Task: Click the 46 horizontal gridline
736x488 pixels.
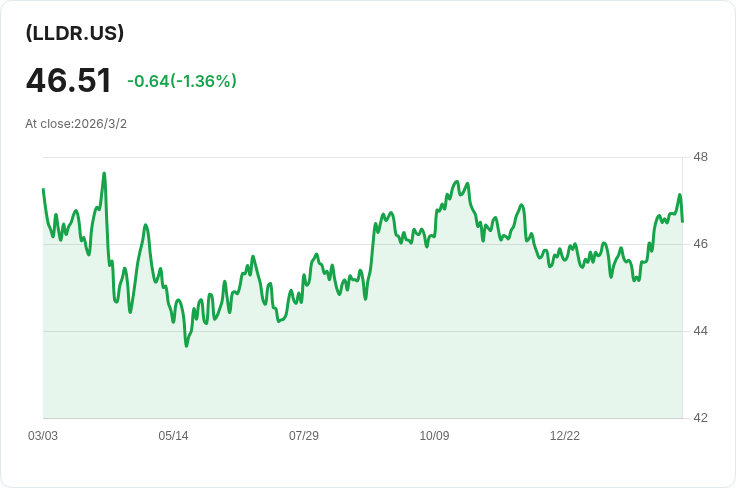Action: click(362, 244)
